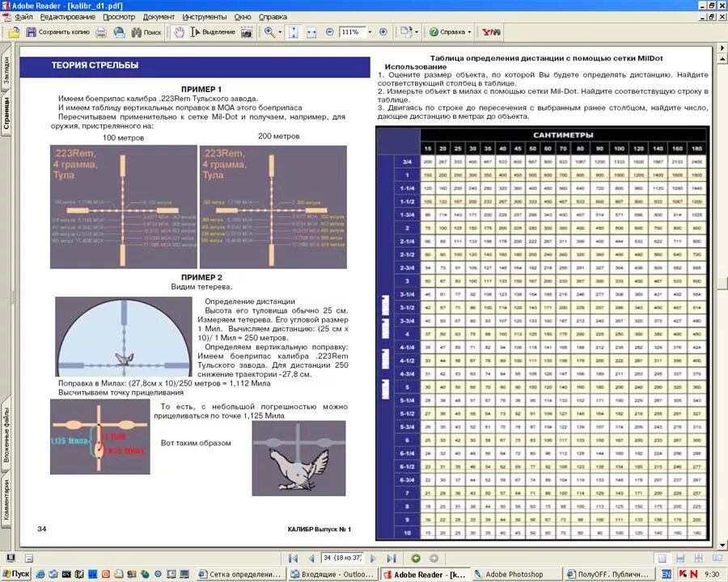Select the Hand tool
Screen dimensions: 728x582
179,32
